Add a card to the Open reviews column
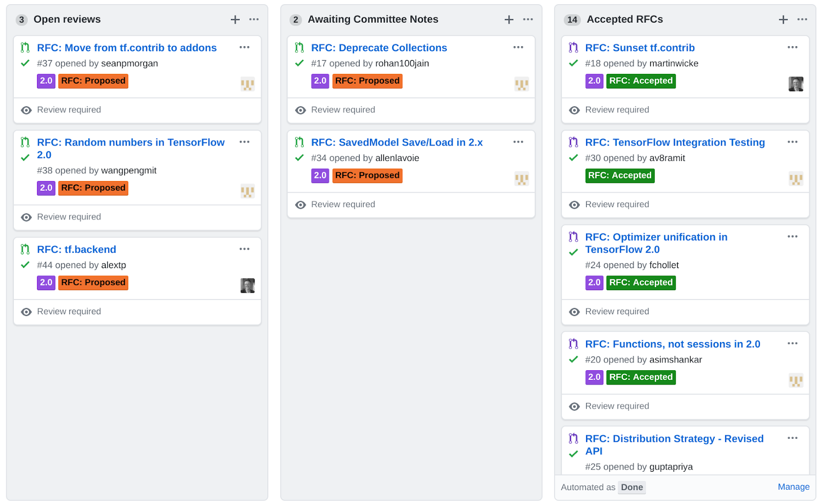The height and width of the screenshot is (504, 821). (x=234, y=19)
